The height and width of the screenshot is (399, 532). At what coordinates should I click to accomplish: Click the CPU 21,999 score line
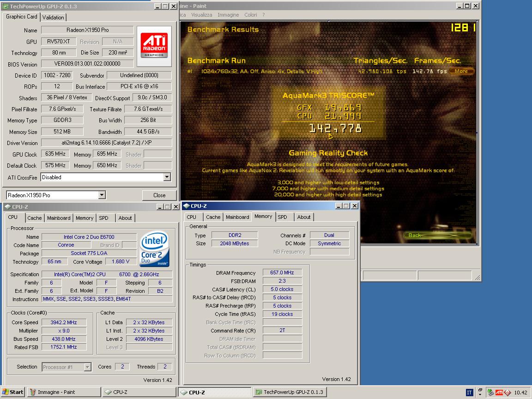(x=329, y=116)
